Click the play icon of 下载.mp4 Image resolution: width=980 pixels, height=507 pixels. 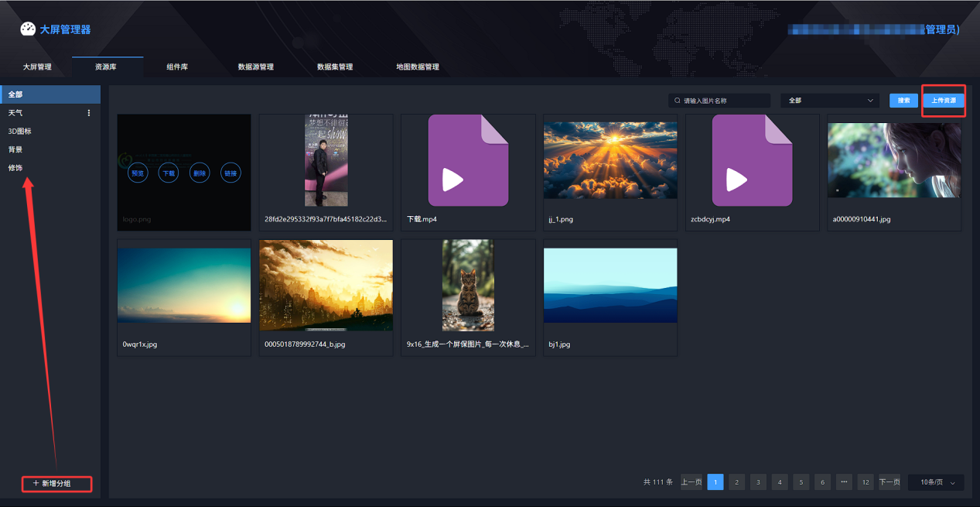[x=452, y=180]
